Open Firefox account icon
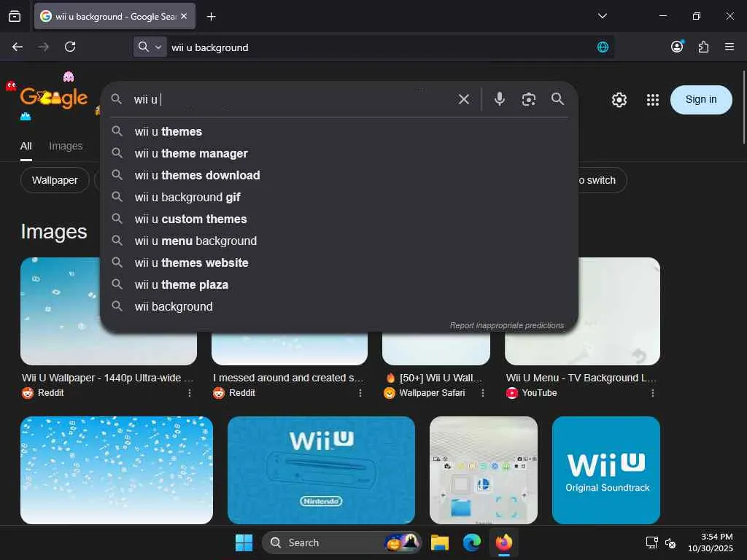 tap(677, 46)
